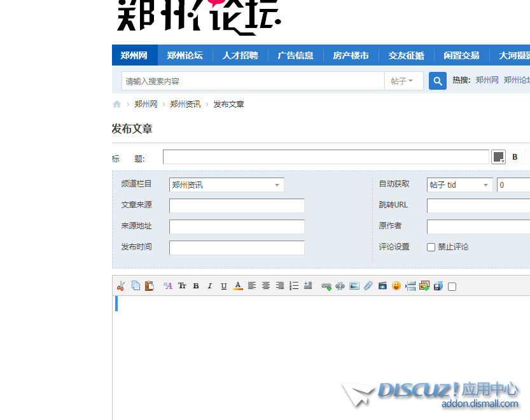Open the title color swatch picker

click(x=498, y=157)
